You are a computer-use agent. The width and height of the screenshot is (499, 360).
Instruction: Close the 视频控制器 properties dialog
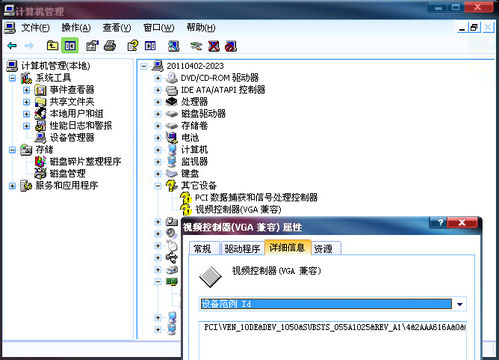pyautogui.click(x=462, y=223)
